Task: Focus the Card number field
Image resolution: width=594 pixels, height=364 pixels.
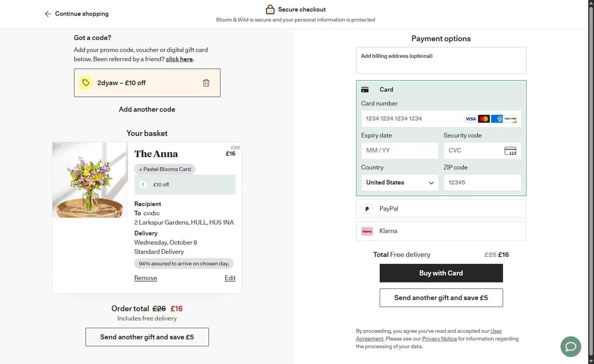Action: click(412, 119)
